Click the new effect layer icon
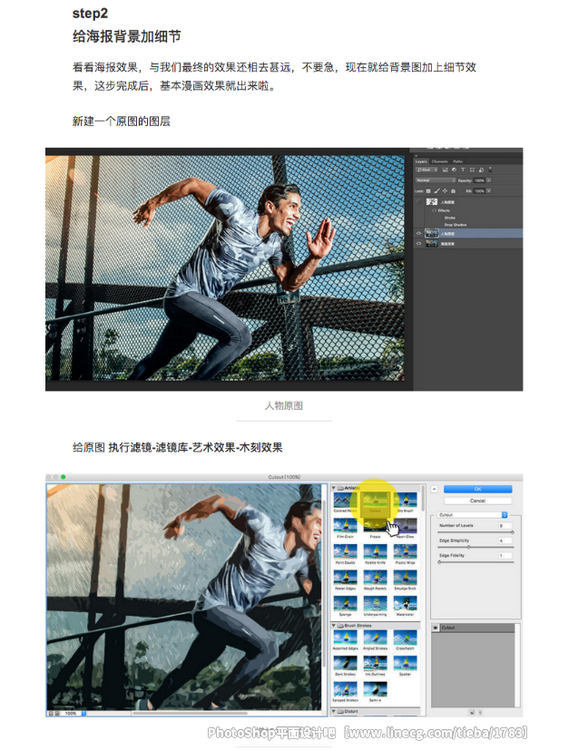This screenshot has width=578, height=750. [x=472, y=713]
